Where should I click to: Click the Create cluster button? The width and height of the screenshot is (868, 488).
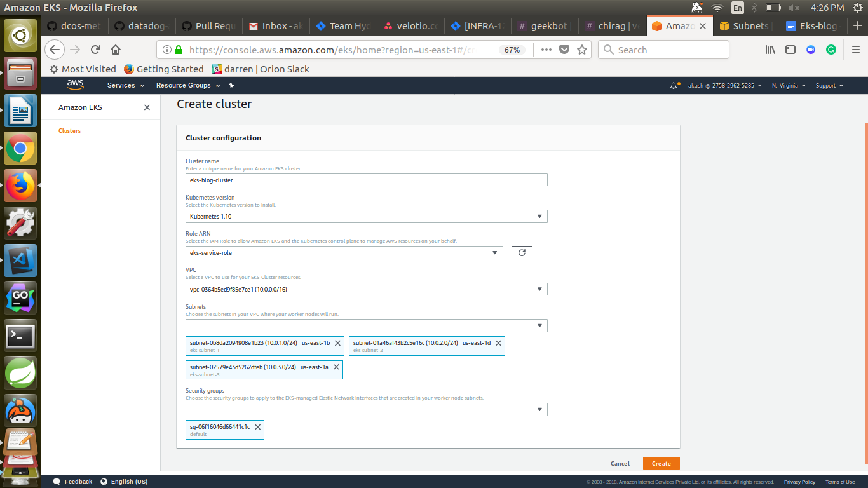click(661, 464)
